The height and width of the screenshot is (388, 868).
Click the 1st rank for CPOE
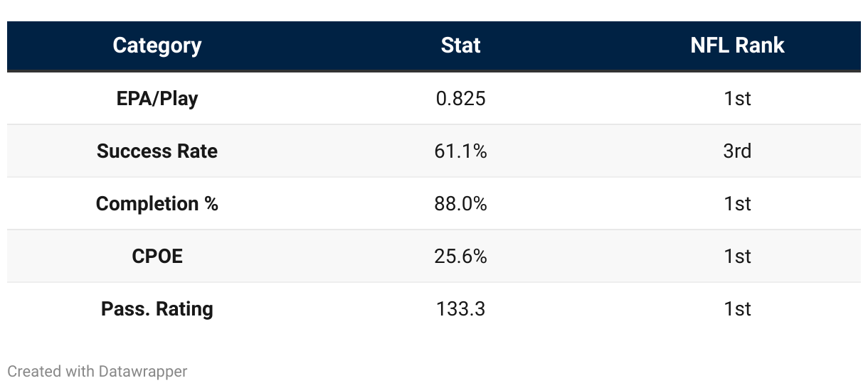tap(737, 256)
